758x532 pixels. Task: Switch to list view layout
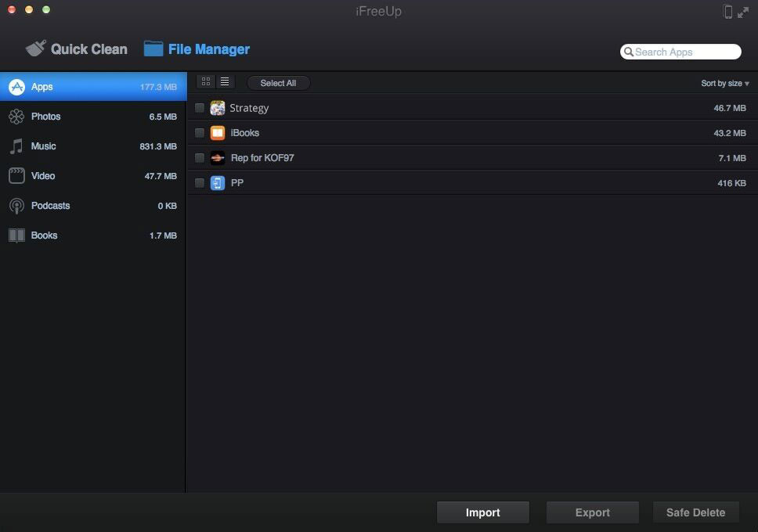225,81
